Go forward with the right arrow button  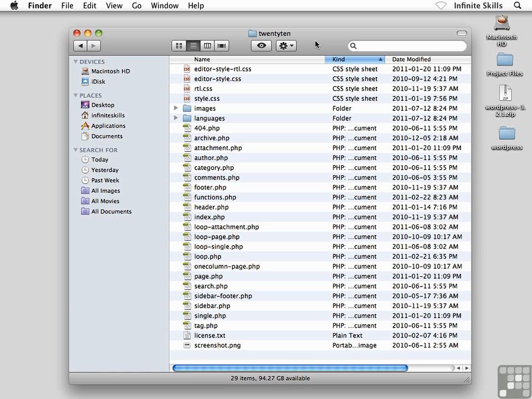click(x=94, y=45)
